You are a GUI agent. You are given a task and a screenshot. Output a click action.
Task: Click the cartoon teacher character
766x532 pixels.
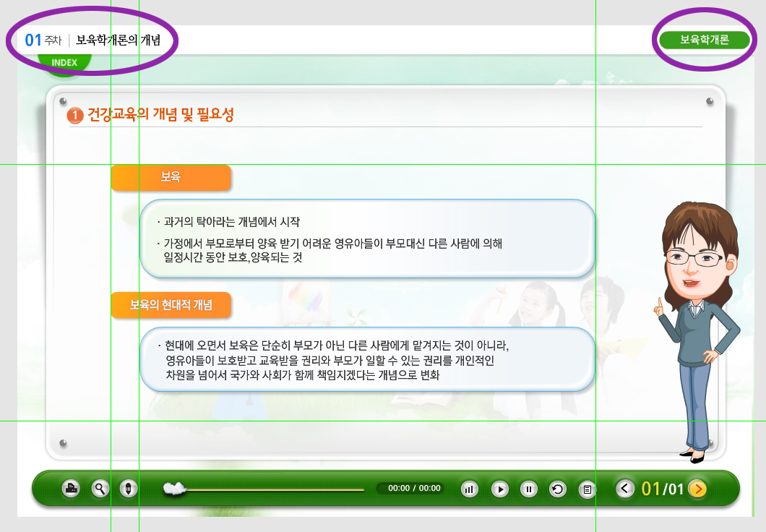[697, 332]
